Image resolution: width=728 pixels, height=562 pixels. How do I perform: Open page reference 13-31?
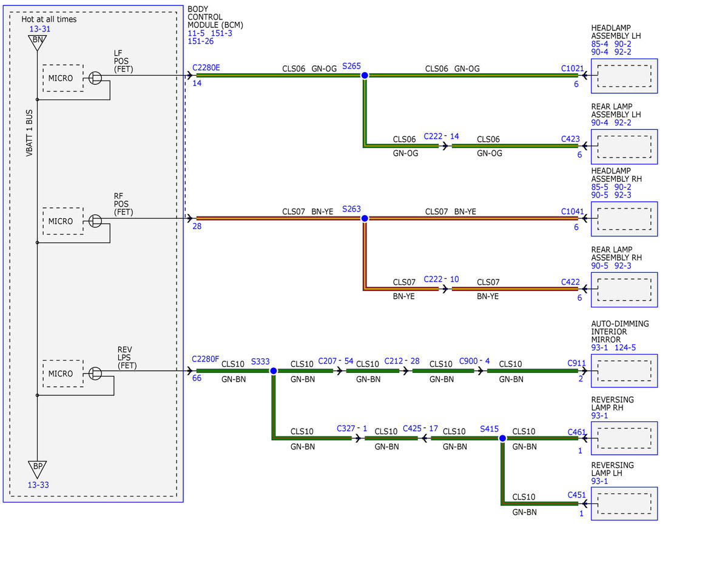[x=40, y=28]
